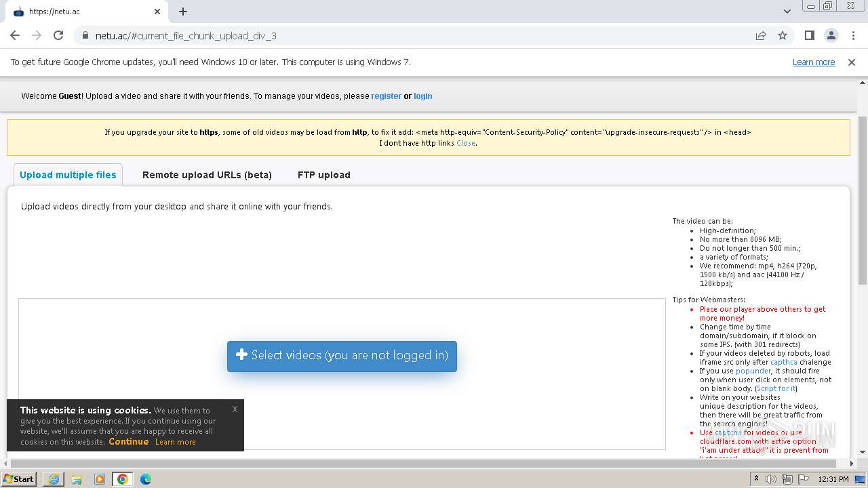Open Windows Media Player from taskbar
This screenshot has height=488, width=868.
100,479
